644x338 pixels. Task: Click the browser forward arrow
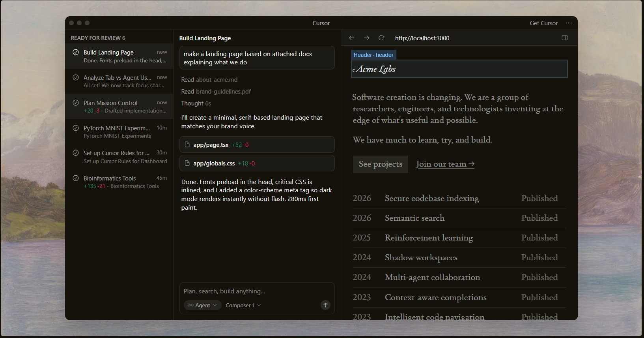(366, 38)
